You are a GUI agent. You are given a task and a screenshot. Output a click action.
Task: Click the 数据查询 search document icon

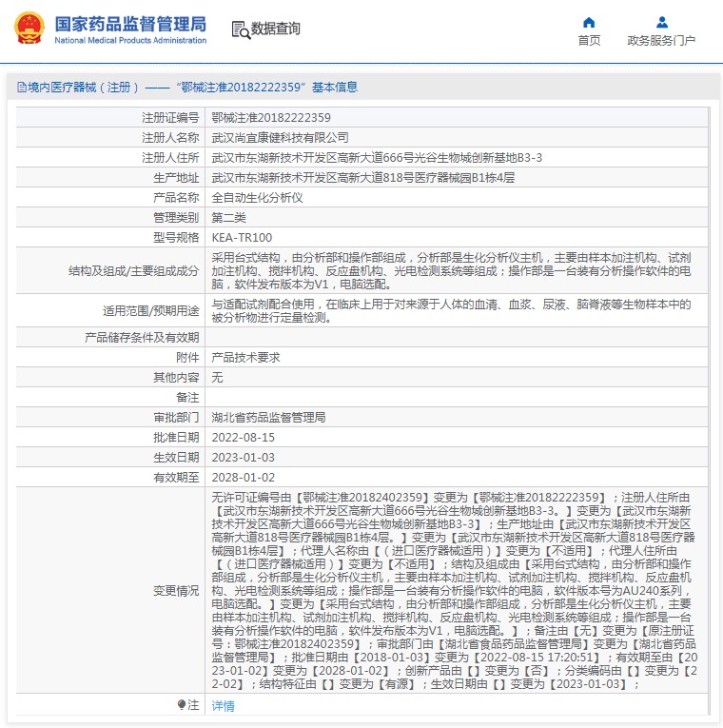[241, 30]
